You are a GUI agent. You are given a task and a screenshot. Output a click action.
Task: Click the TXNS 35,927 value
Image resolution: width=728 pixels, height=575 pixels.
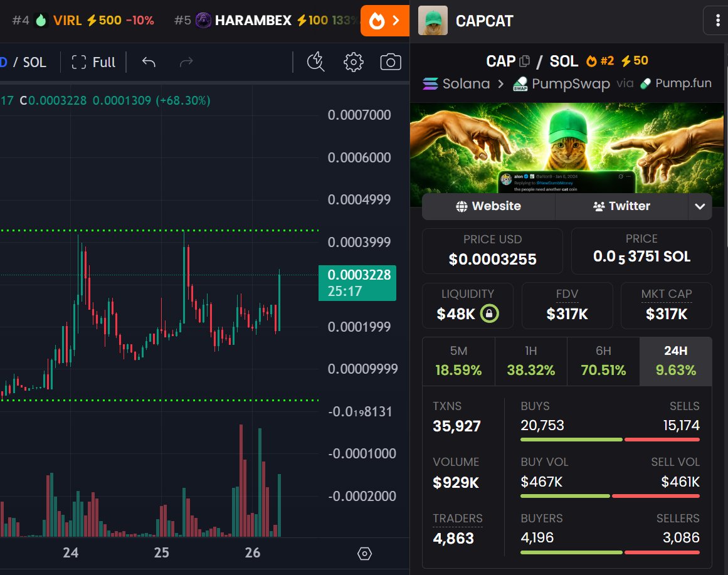pos(456,426)
